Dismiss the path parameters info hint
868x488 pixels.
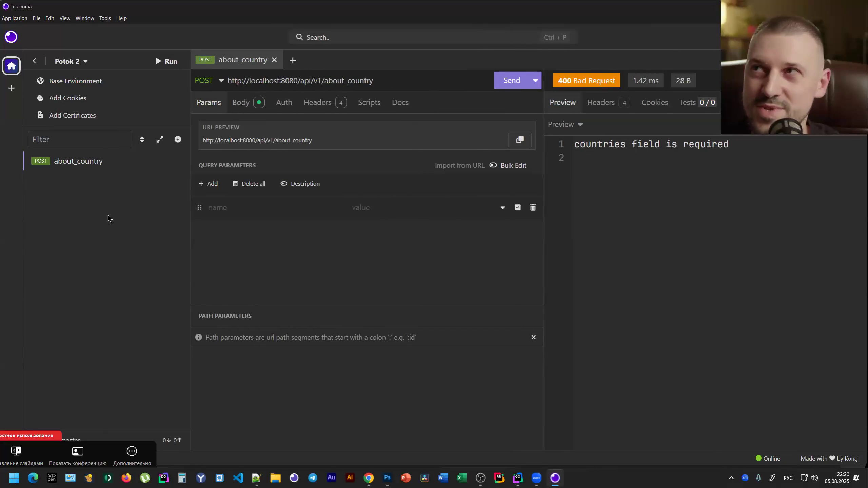(x=533, y=337)
